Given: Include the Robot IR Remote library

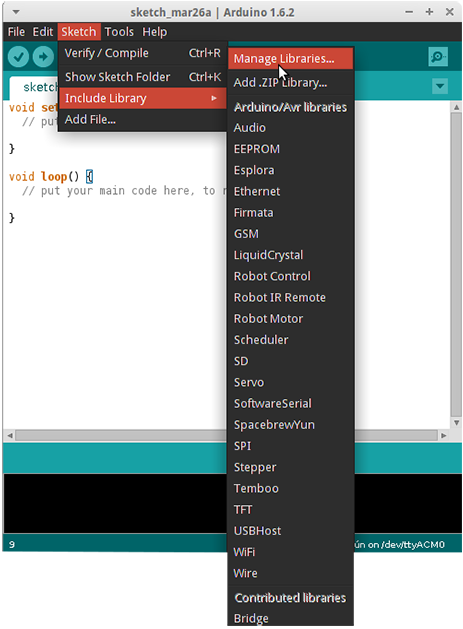Looking at the screenshot, I should pyautogui.click(x=290, y=298).
